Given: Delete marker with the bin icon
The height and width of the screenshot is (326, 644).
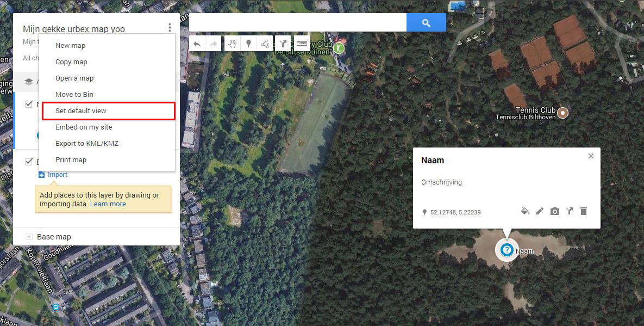Looking at the screenshot, I should point(584,211).
